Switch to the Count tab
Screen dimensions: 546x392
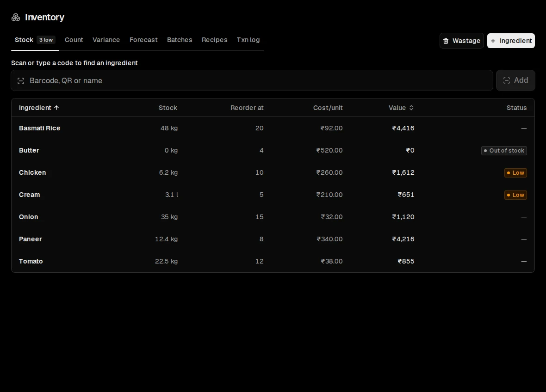(74, 40)
